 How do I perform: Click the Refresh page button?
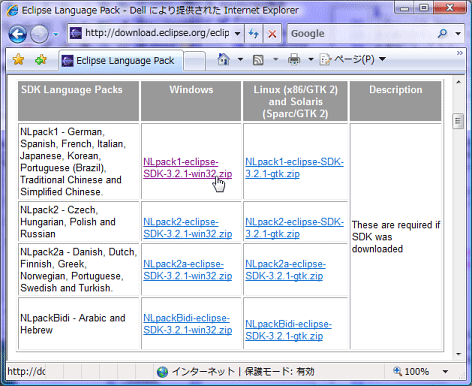click(254, 33)
